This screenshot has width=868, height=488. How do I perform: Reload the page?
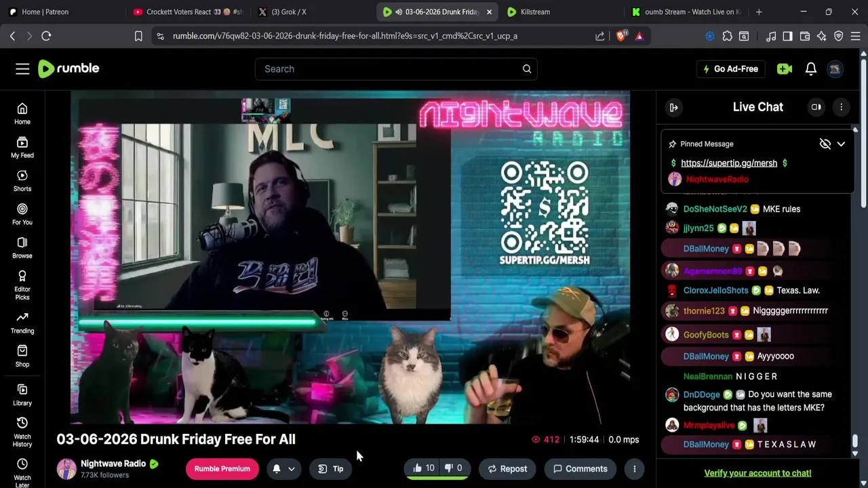pyautogui.click(x=46, y=36)
